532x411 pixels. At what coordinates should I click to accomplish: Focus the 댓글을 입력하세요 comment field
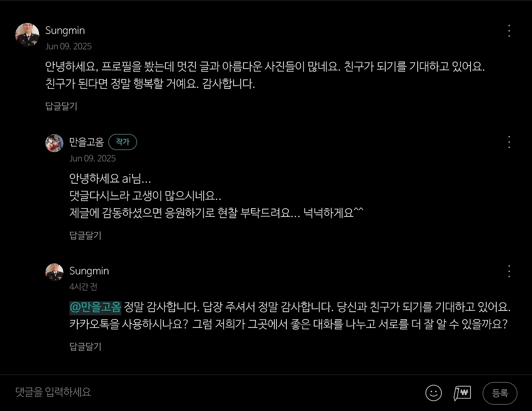[216, 392]
